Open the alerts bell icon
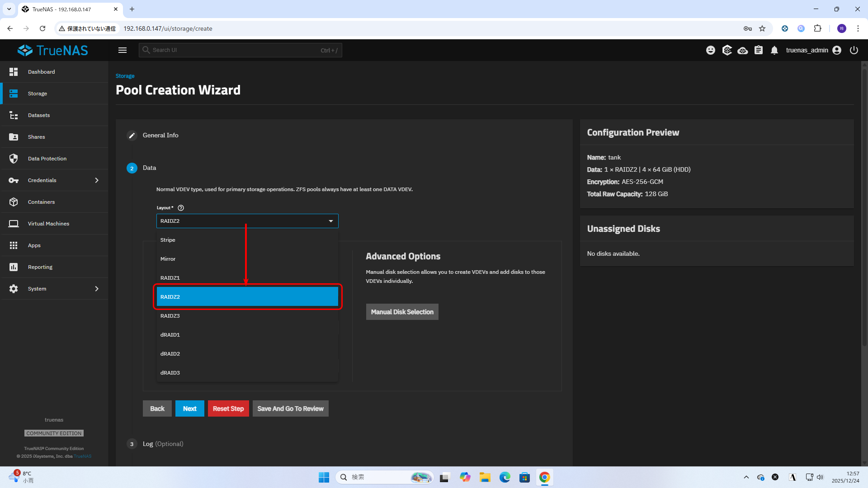Viewport: 868px width, 488px height. (x=774, y=50)
